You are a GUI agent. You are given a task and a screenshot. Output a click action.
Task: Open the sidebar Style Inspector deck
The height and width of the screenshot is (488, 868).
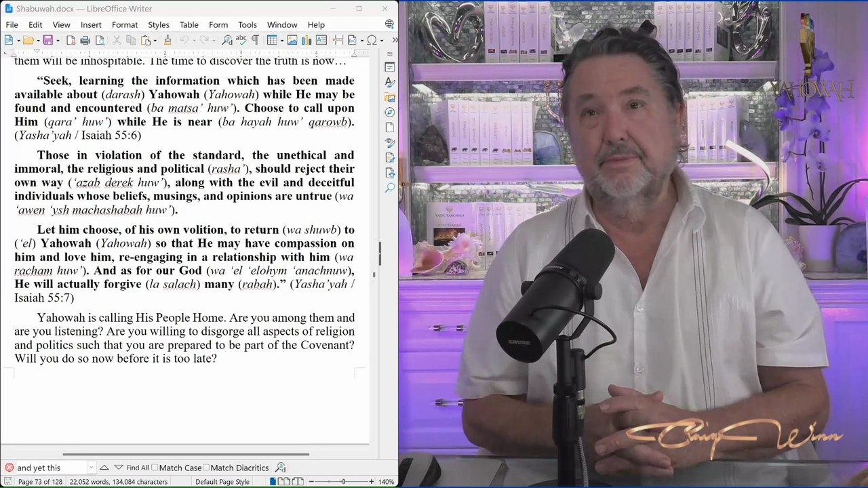coord(390,142)
